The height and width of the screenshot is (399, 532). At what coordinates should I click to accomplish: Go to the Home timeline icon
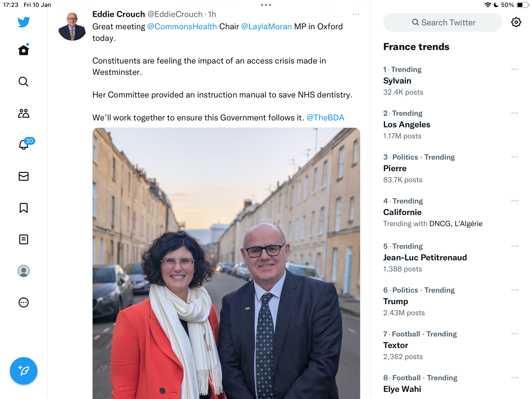(x=24, y=50)
